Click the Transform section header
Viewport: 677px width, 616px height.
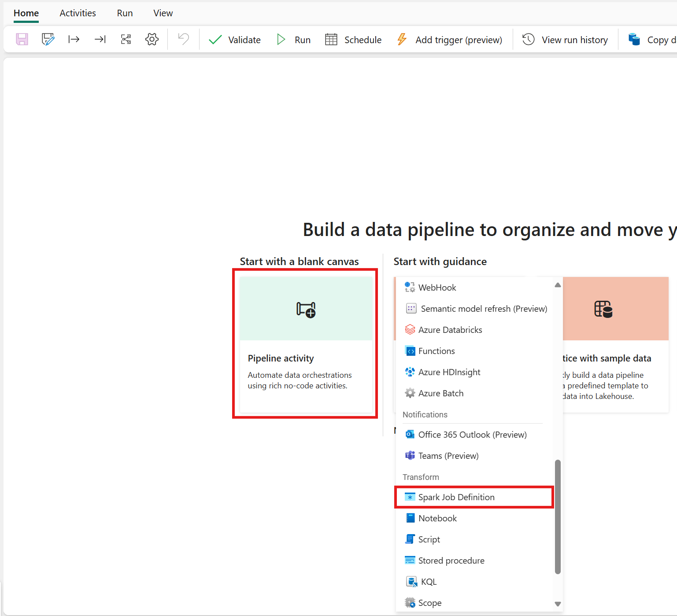[x=421, y=477]
